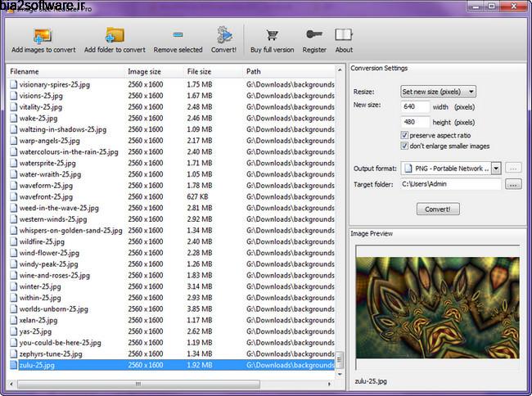Click file icon next to yas-25.jpg

tap(14, 331)
